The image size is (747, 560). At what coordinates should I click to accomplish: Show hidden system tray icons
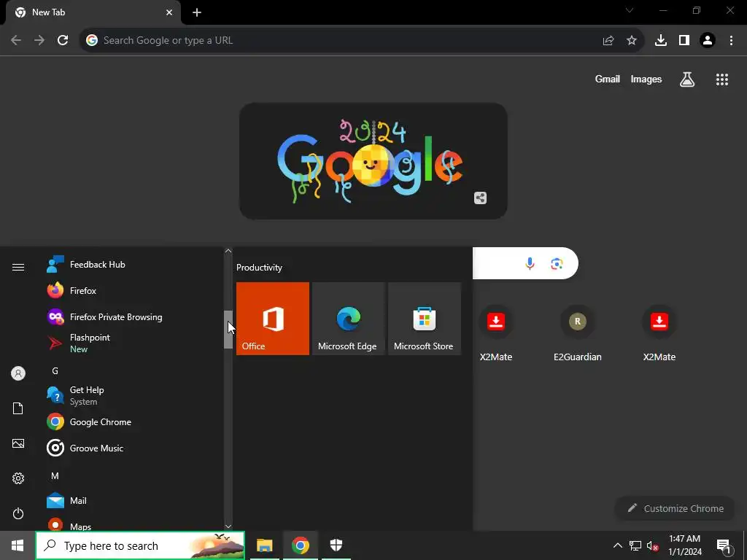click(x=617, y=545)
